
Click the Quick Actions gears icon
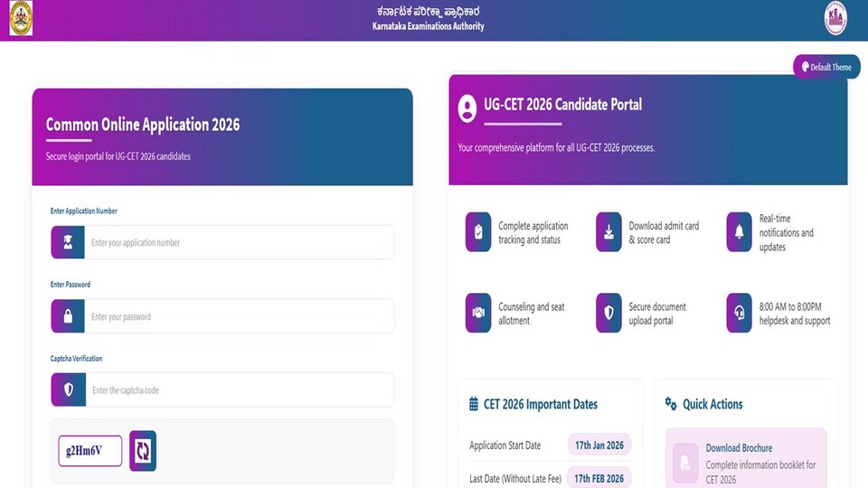click(670, 404)
